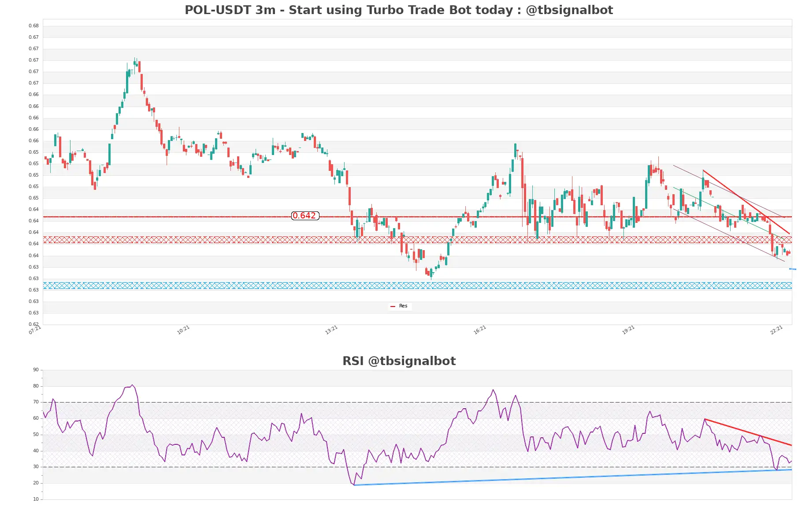Click the RSI axis value 50
This screenshot has width=798, height=532.
pos(36,435)
